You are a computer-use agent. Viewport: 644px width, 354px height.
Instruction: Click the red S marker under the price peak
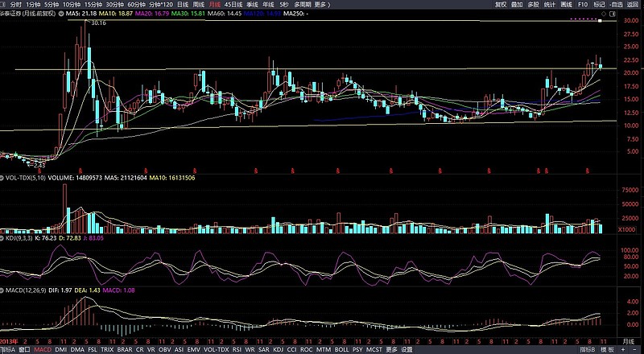click(80, 170)
